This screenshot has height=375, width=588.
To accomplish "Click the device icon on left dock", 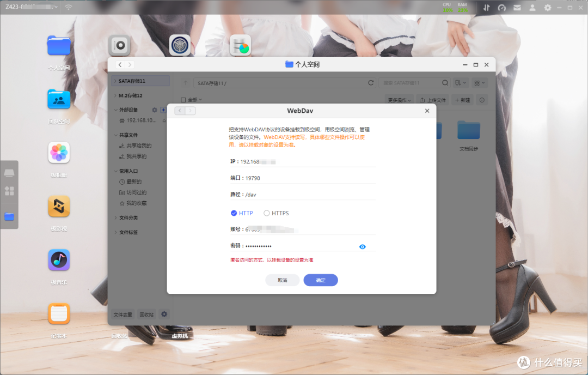I will [9, 173].
